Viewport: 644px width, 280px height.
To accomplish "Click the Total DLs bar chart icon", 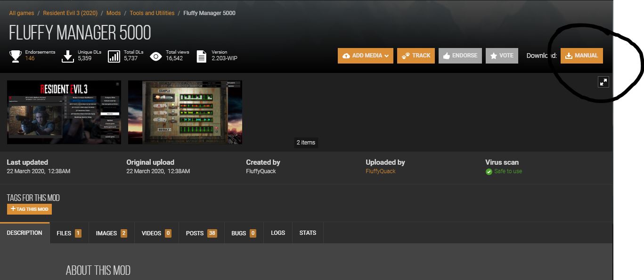I will pyautogui.click(x=114, y=56).
